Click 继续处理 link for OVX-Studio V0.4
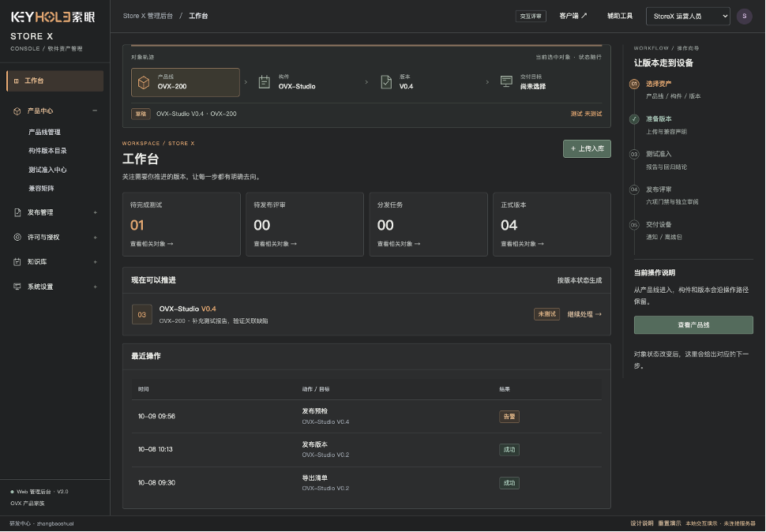 [x=584, y=314]
